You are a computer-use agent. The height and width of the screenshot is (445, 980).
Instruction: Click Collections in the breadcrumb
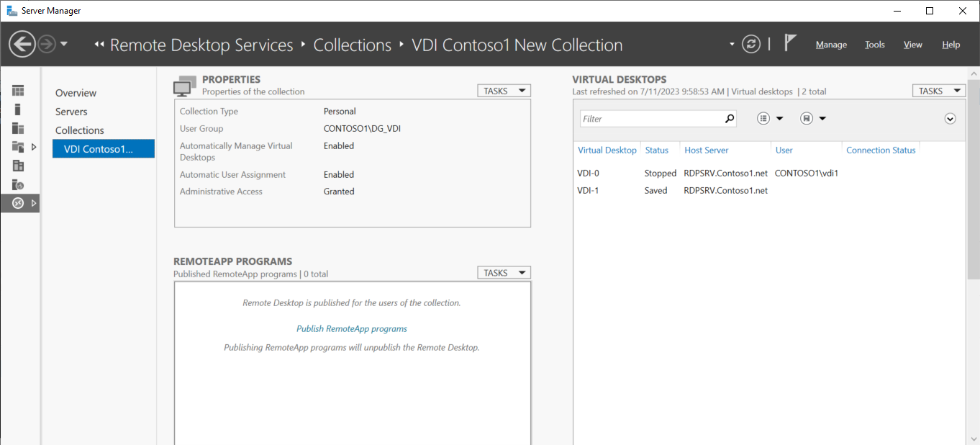[353, 45]
